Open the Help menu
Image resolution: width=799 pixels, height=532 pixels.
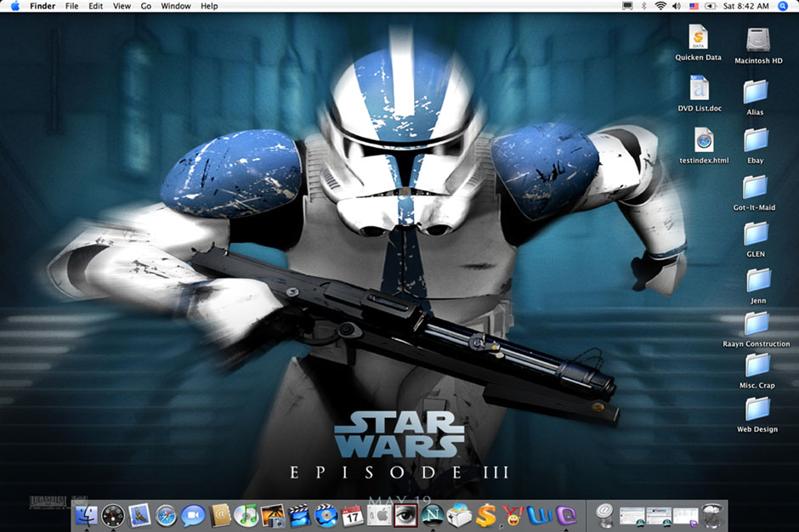(x=209, y=6)
